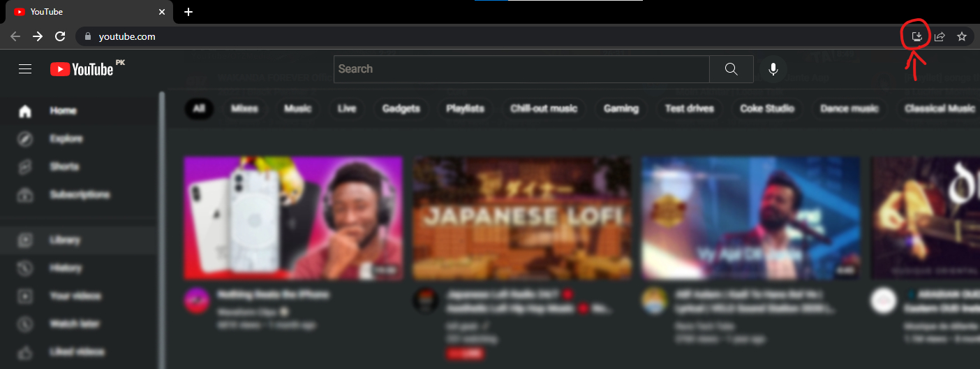Open the hamburger guide menu
The image size is (980, 369).
25,68
